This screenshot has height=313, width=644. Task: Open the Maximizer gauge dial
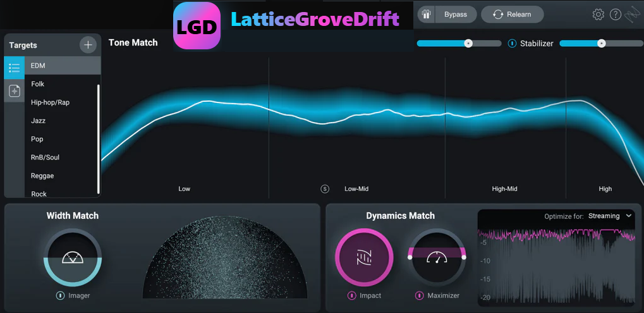(x=437, y=257)
